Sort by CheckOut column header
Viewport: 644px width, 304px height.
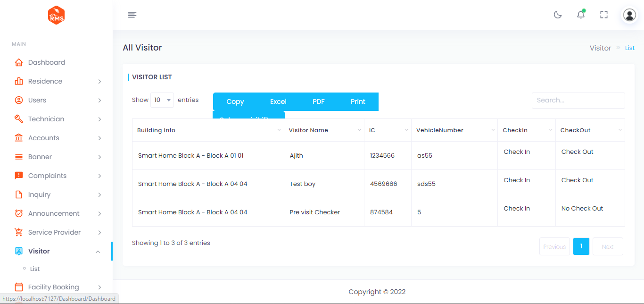(x=590, y=130)
